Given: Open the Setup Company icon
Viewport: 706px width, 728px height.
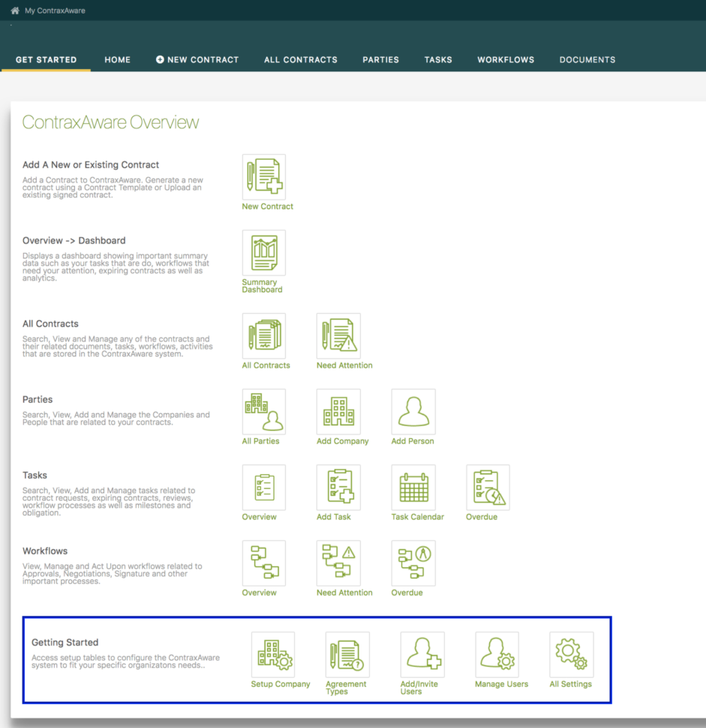Looking at the screenshot, I should 273,654.
